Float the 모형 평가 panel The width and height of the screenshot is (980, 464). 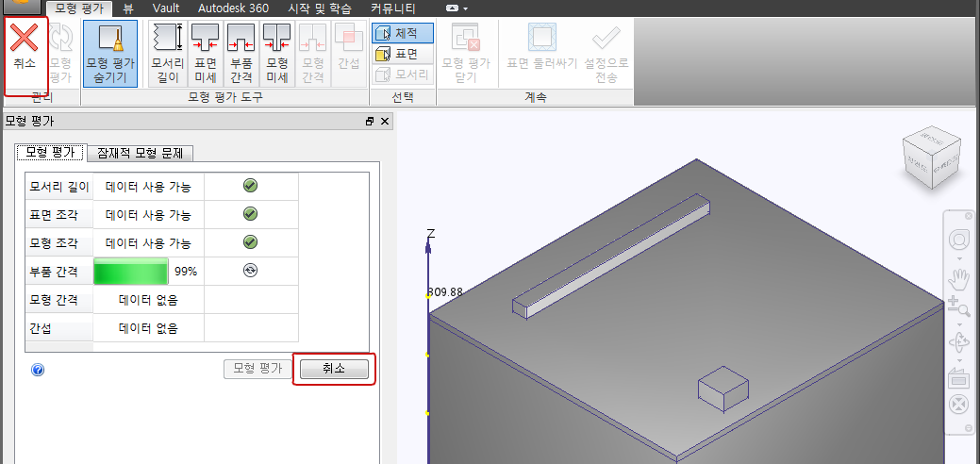[x=370, y=122]
